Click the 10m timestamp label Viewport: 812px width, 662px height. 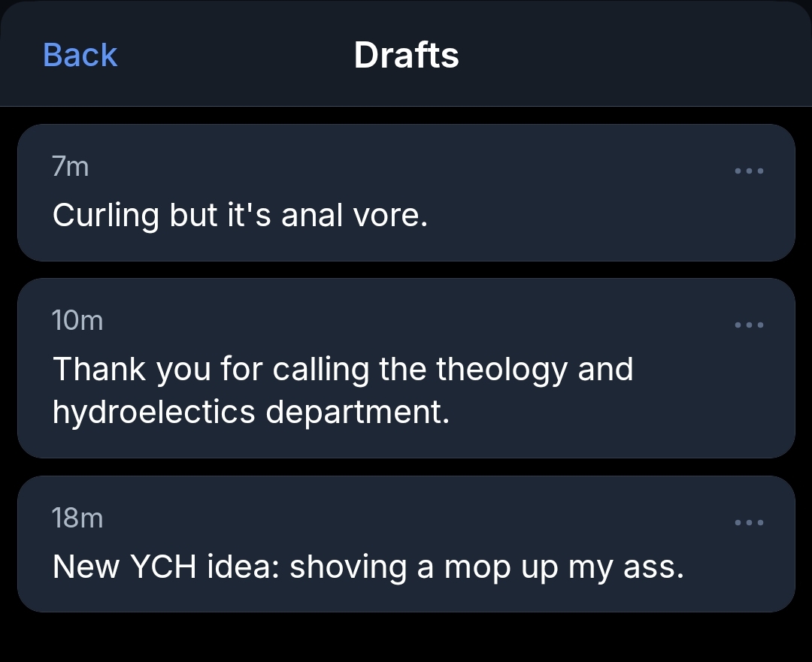(x=77, y=321)
